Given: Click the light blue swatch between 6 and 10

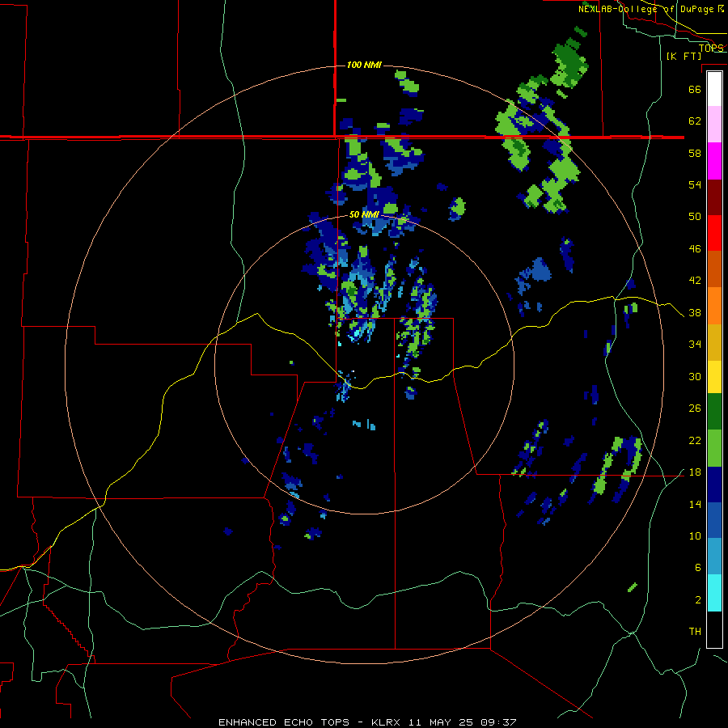Looking at the screenshot, I should pyautogui.click(x=714, y=557).
